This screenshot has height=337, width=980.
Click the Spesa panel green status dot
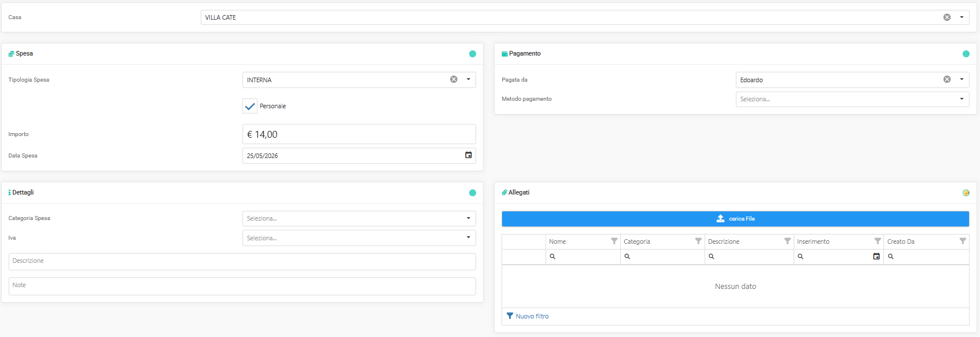click(x=473, y=54)
